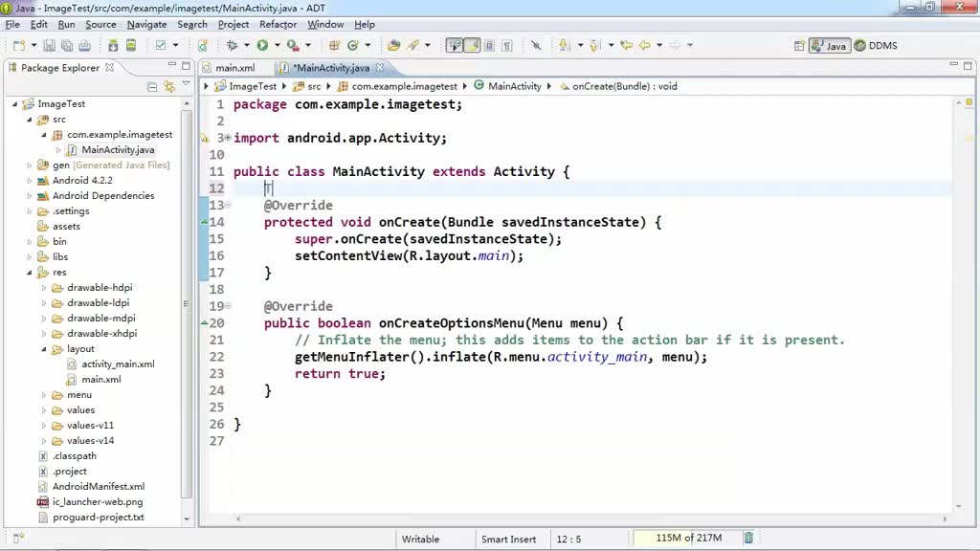This screenshot has width=980, height=551.
Task: Run garbage collector trash icon
Action: (748, 538)
